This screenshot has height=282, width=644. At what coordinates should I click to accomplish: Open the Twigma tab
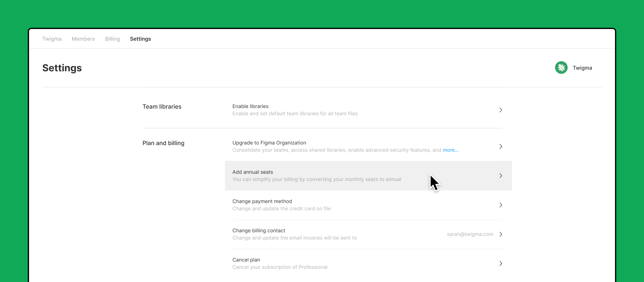(x=52, y=39)
